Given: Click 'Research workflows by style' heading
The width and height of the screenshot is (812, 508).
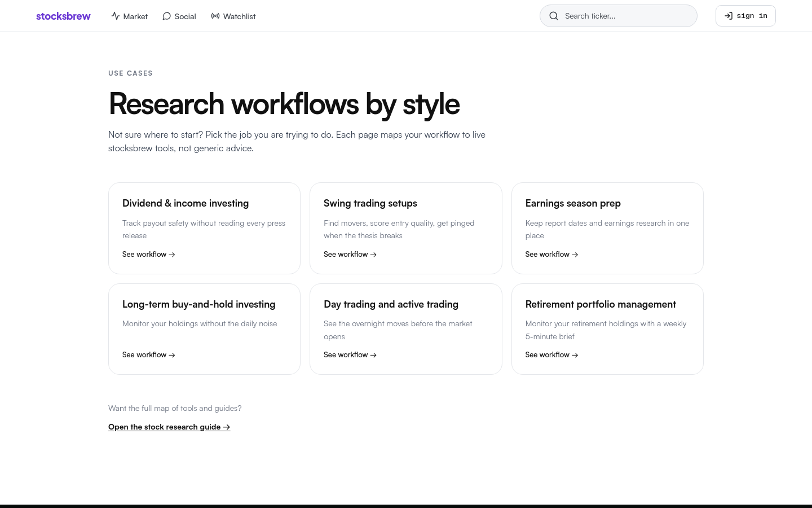Looking at the screenshot, I should 284,104.
